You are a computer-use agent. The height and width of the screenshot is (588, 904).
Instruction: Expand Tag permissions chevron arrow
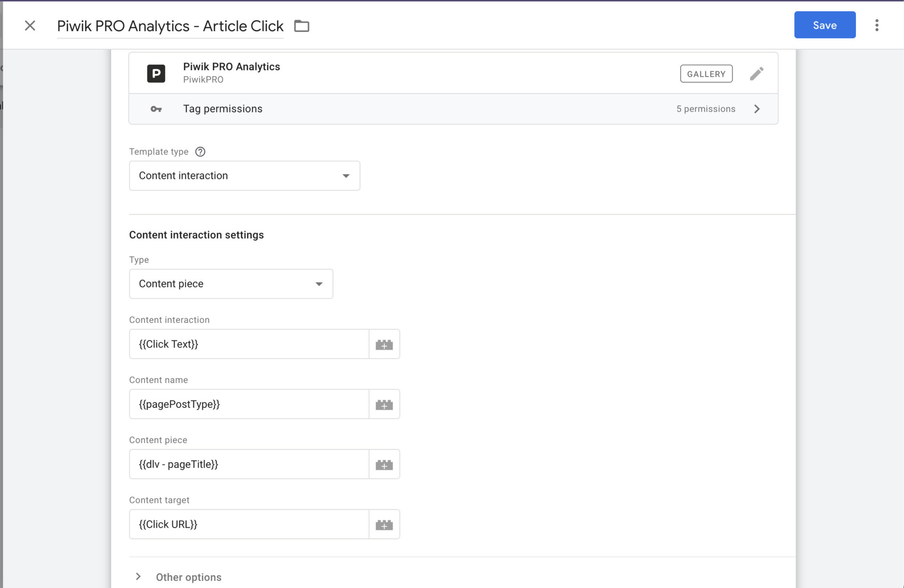coord(757,109)
